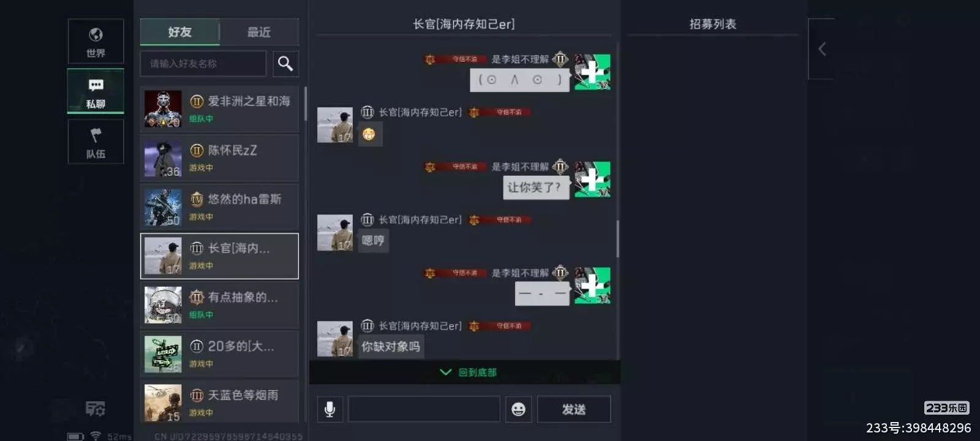Jump down using 回到底部 chevron bar
Image resolution: width=980 pixels, height=441 pixels.
coord(465,372)
